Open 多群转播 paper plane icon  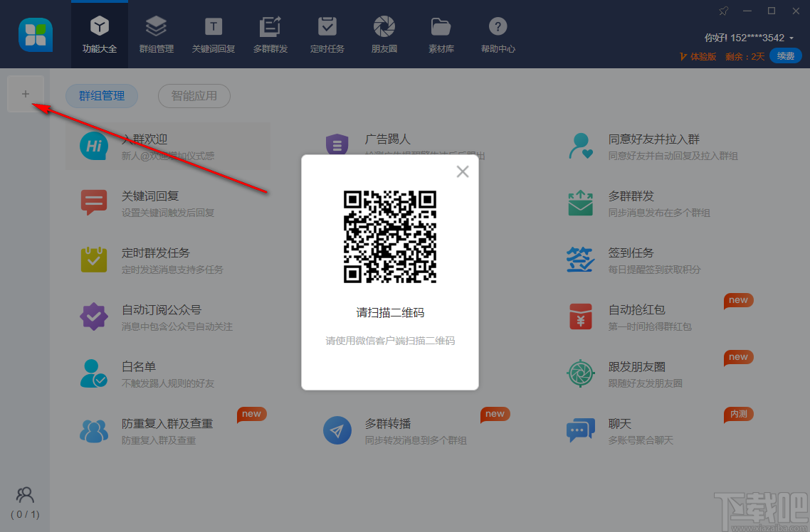point(337,430)
